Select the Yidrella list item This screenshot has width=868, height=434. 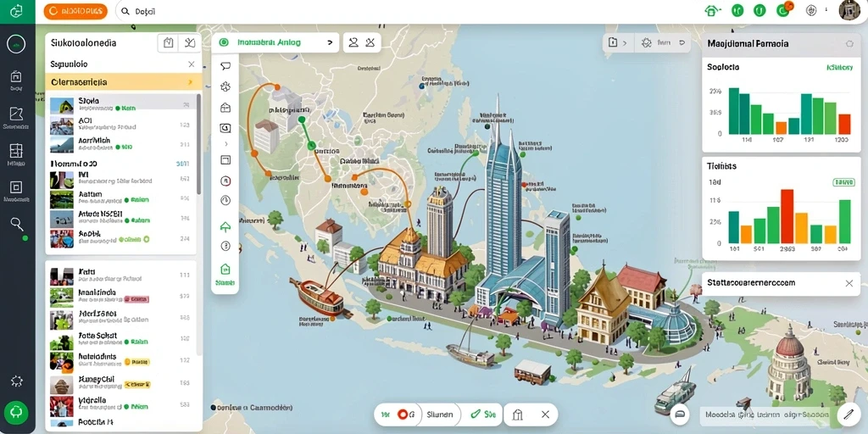(121, 404)
